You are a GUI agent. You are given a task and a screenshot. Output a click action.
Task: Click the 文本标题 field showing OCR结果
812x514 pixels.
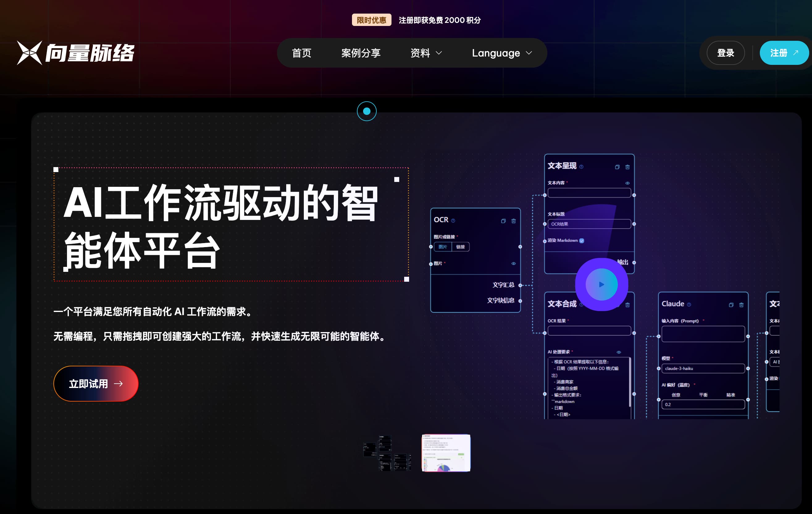click(589, 224)
